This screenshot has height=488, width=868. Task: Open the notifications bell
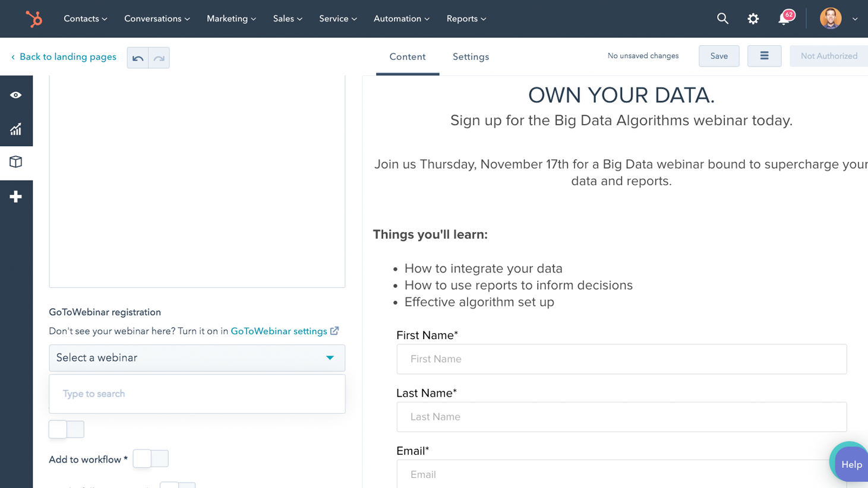tap(784, 19)
